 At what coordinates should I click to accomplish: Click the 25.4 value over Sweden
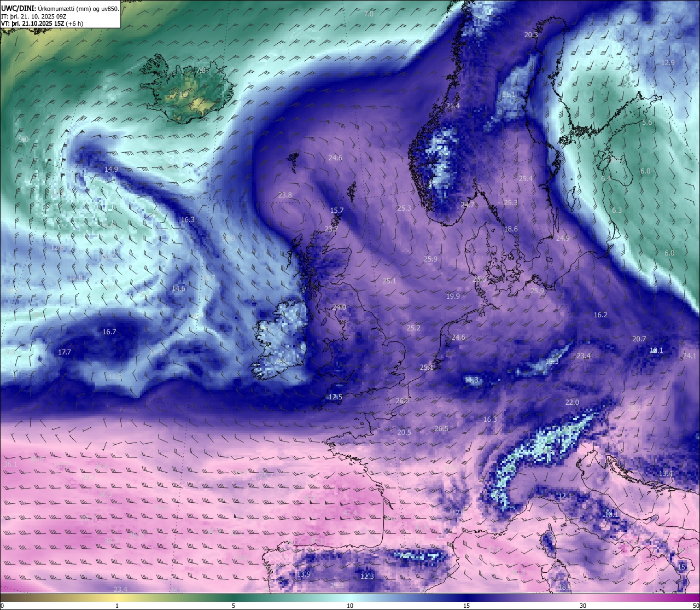(526, 179)
